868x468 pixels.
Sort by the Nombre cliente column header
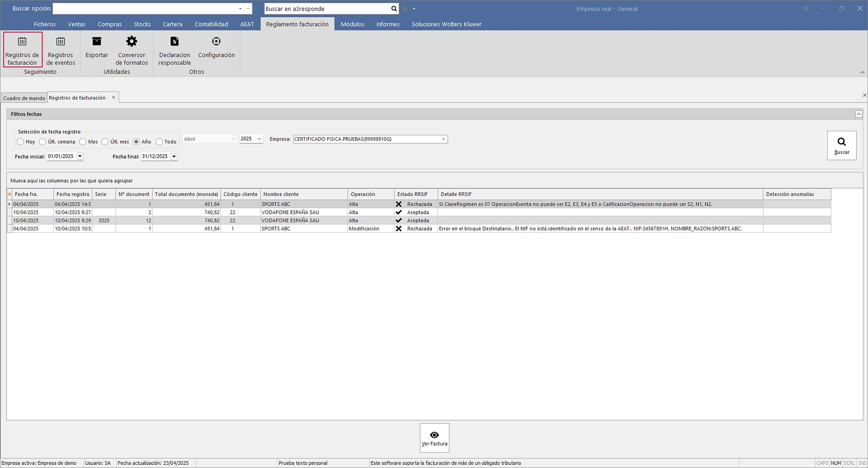coord(304,194)
